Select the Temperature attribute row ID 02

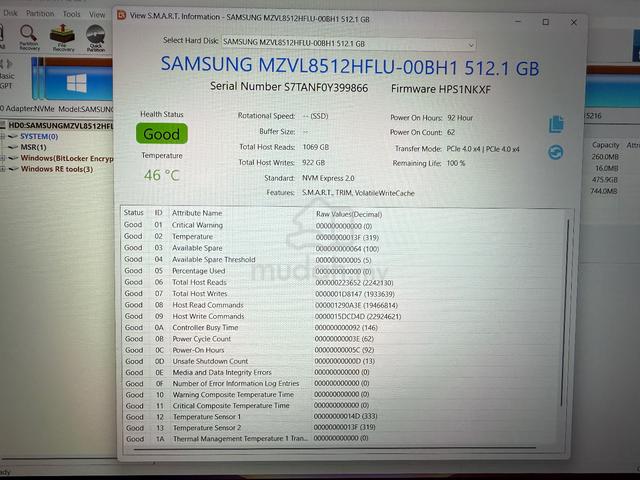point(343,237)
